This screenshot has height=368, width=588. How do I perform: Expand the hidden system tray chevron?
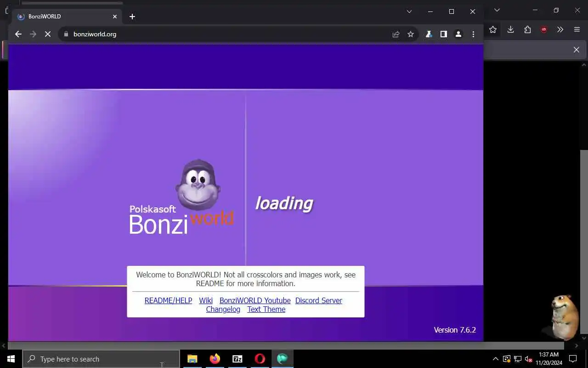495,359
